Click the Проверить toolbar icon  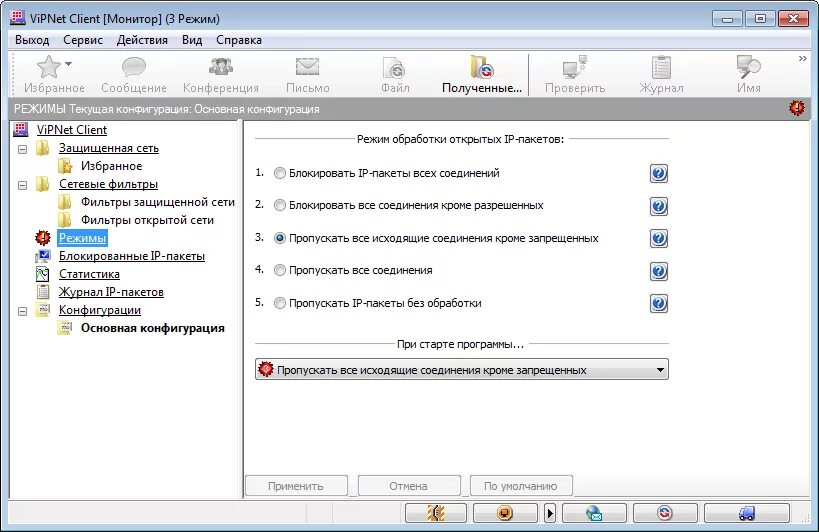[575, 67]
